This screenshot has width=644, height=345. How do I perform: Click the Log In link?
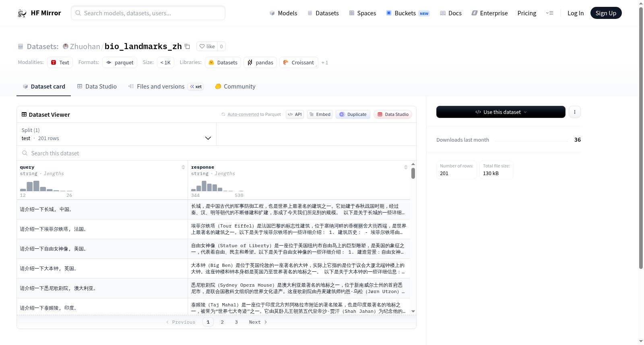(x=576, y=13)
